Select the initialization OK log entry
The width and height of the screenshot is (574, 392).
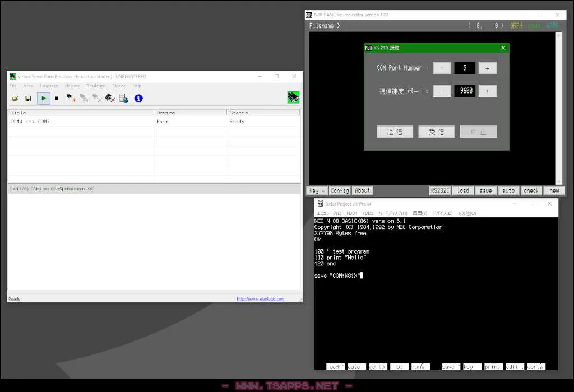154,189
